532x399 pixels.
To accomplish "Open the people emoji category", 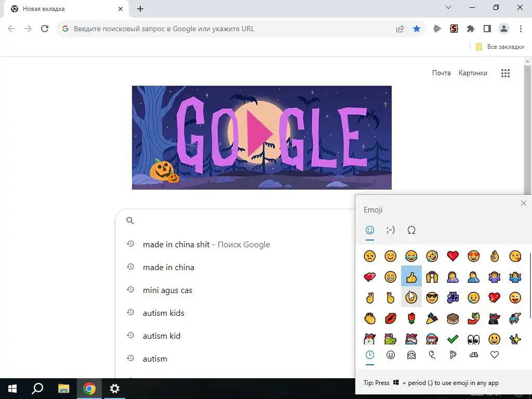I will (411, 355).
